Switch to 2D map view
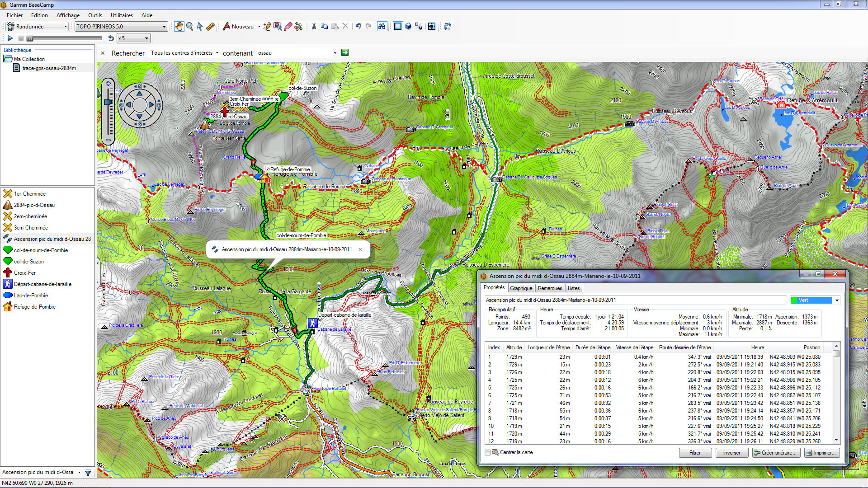Image resolution: width=868 pixels, height=488 pixels. (397, 26)
